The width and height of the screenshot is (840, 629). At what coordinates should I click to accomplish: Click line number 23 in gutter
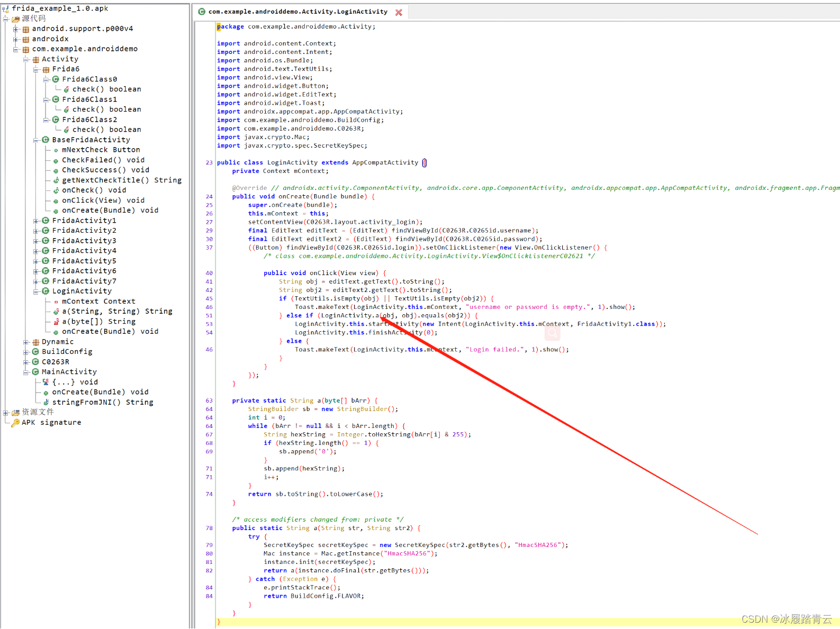209,163
